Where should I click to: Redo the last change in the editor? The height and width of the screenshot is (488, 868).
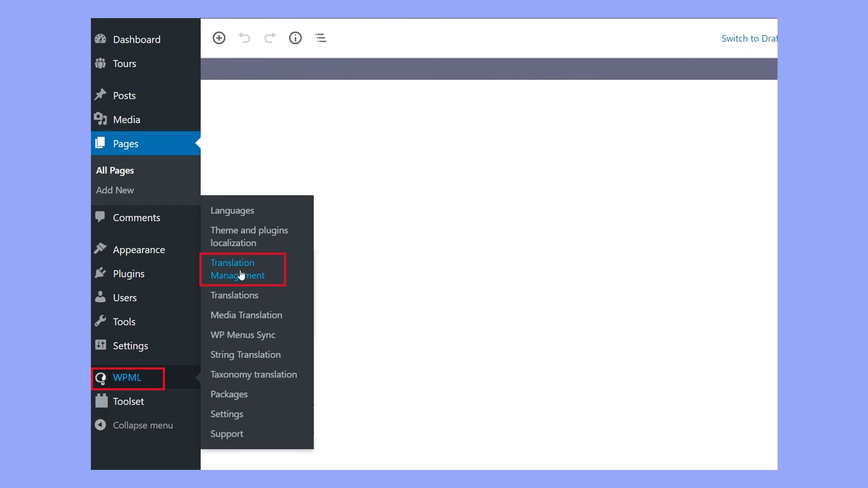pyautogui.click(x=269, y=38)
